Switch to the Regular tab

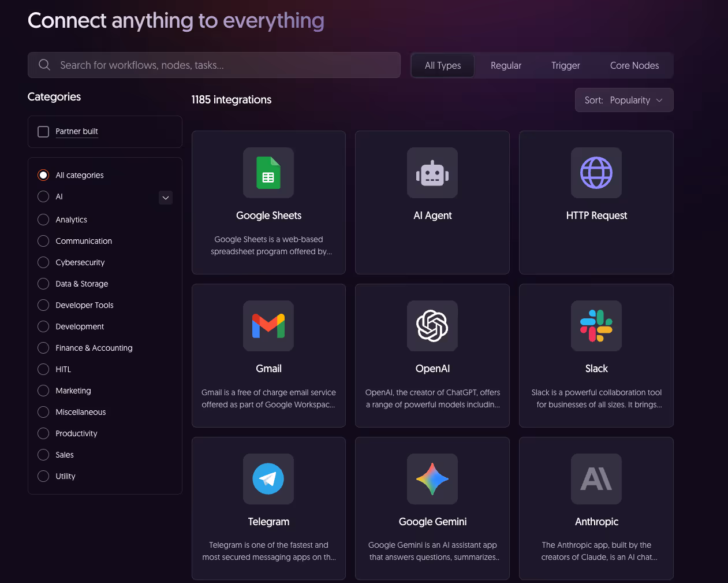pyautogui.click(x=506, y=65)
